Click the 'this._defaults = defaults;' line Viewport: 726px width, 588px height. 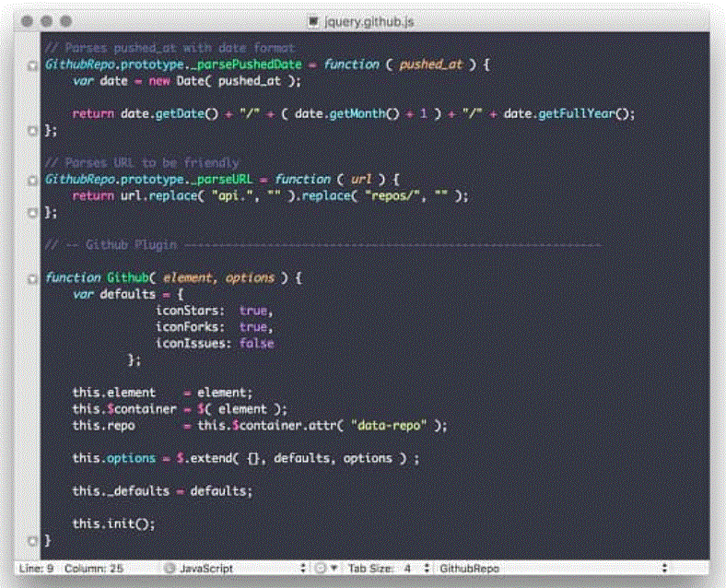click(162, 491)
